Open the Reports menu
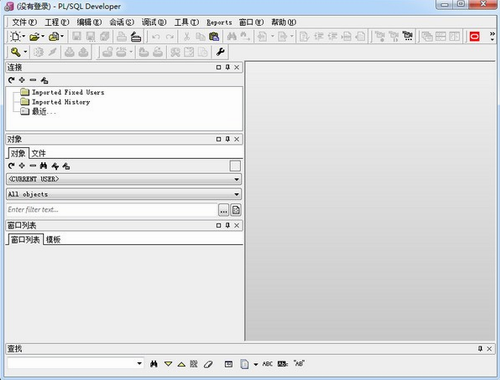The width and height of the screenshot is (500, 380). (219, 22)
